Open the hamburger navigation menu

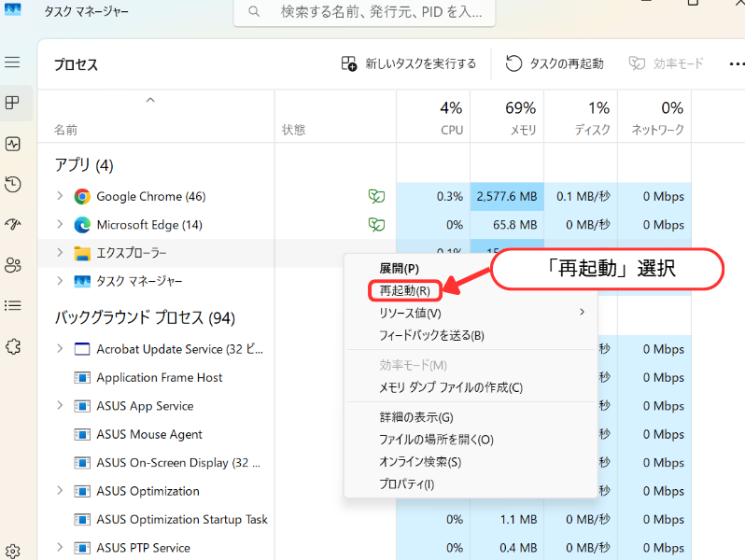(x=12, y=63)
